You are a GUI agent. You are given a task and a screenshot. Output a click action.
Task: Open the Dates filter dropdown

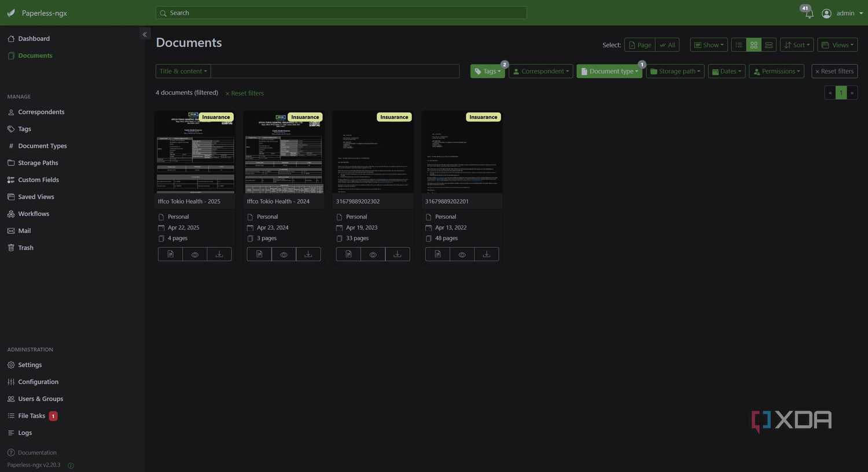[x=727, y=71]
